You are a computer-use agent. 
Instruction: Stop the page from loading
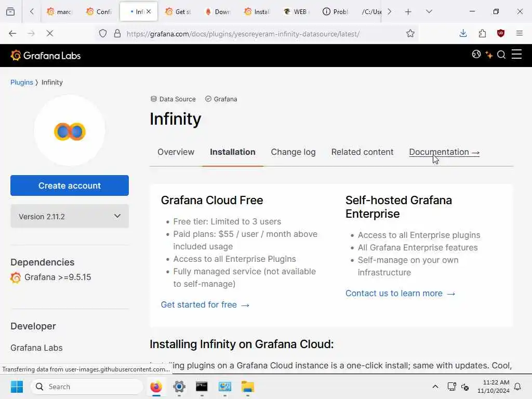pos(49,33)
